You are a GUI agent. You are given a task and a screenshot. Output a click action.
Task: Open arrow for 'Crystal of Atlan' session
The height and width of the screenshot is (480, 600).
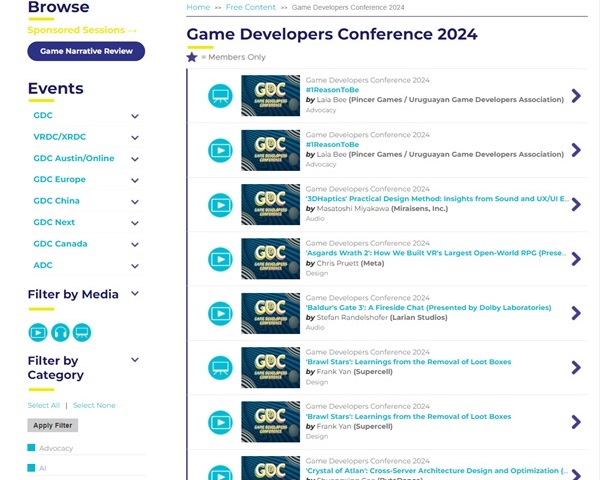[576, 475]
